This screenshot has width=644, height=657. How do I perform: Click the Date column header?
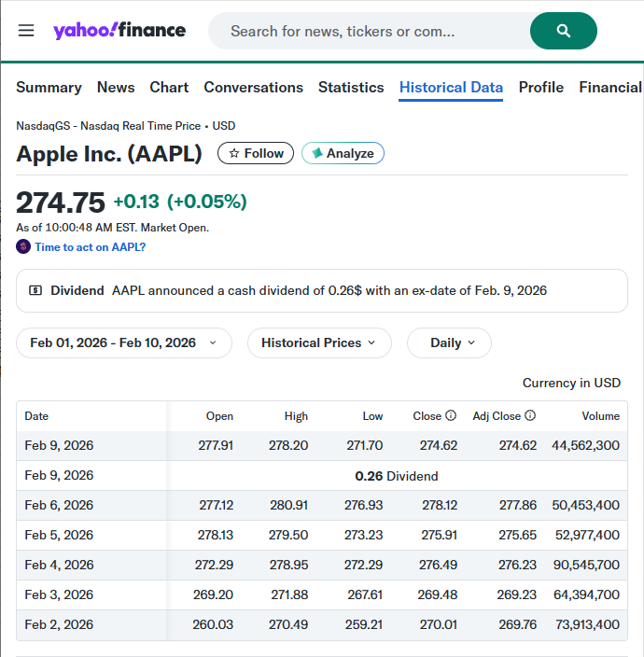(36, 416)
